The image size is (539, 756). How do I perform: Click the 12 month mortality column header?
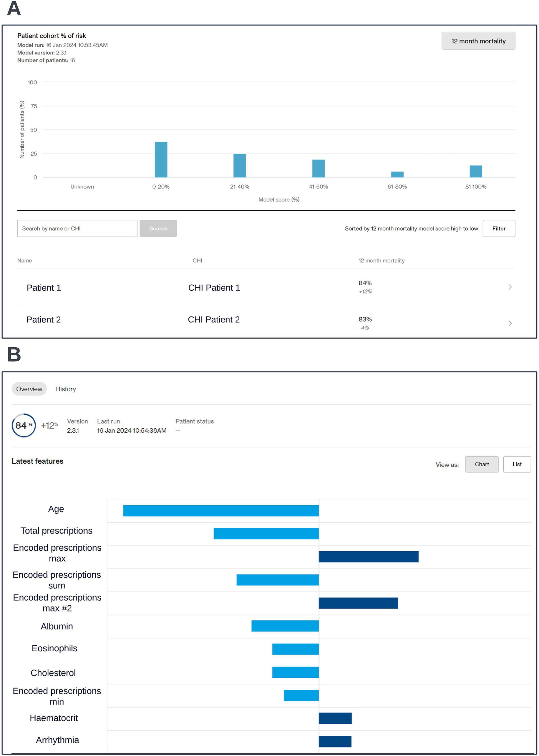381,261
